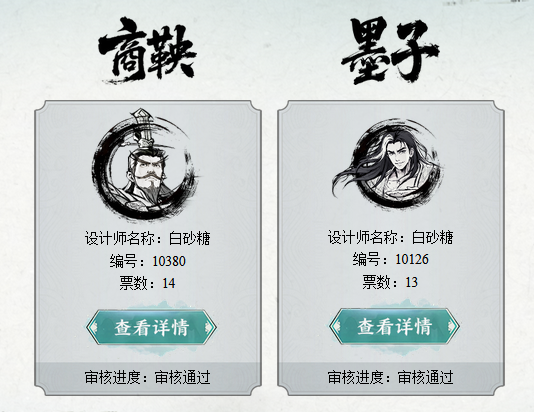
Task: Click the 商鞅 calligraphy title
Action: [147, 51]
